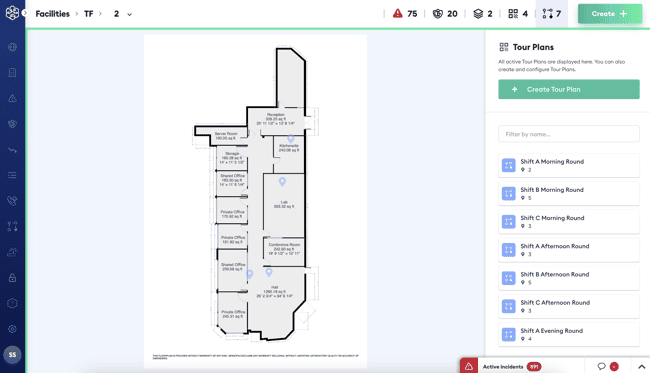650x373 pixels.
Task: Open Shift C Afternoon Round plan
Action: coord(569,306)
